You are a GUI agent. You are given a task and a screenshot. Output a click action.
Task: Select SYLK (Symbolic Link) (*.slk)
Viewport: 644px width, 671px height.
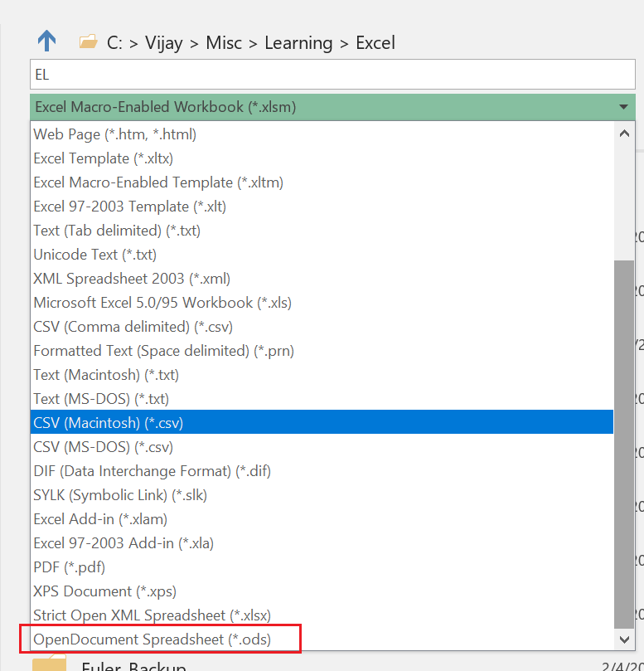(322, 495)
